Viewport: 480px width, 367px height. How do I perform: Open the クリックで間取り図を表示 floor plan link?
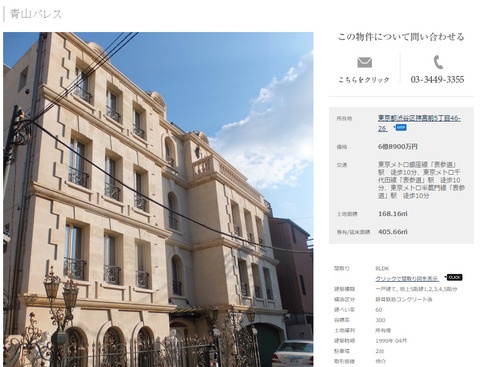pos(407,279)
